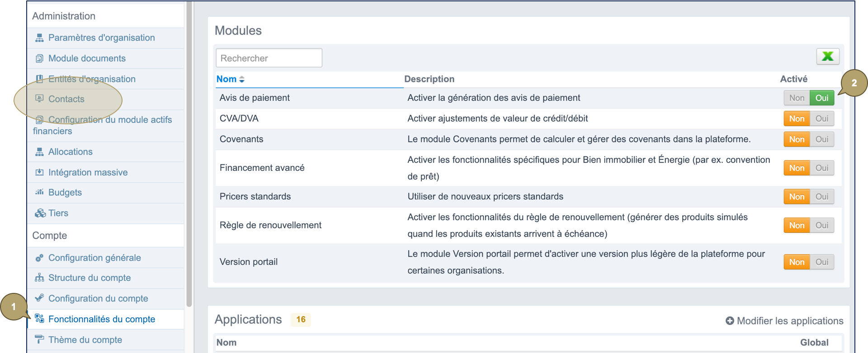Click the Rechercher search field
The width and height of the screenshot is (868, 353).
269,58
